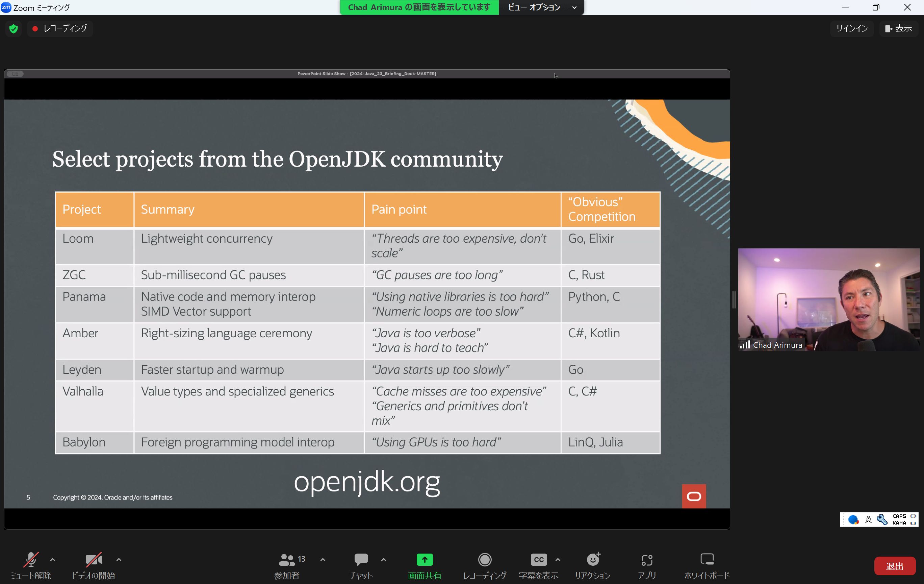Click the レコーディング recording indicator
This screenshot has height=584, width=924.
[60, 28]
